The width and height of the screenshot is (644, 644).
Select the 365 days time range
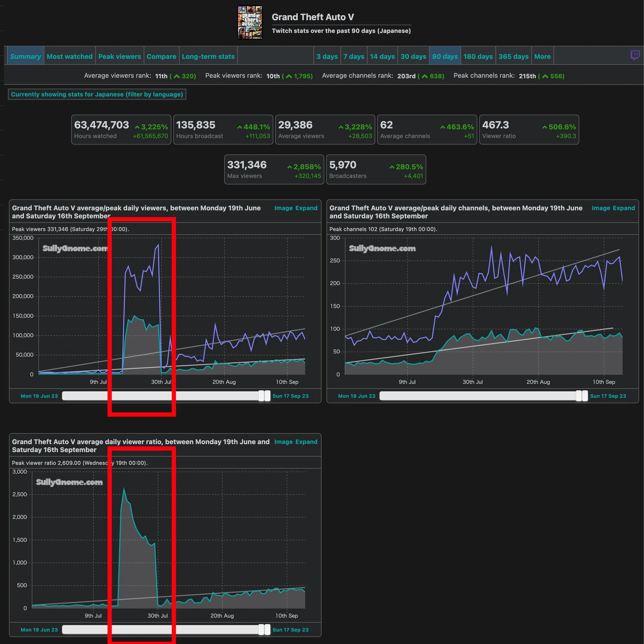pos(513,56)
